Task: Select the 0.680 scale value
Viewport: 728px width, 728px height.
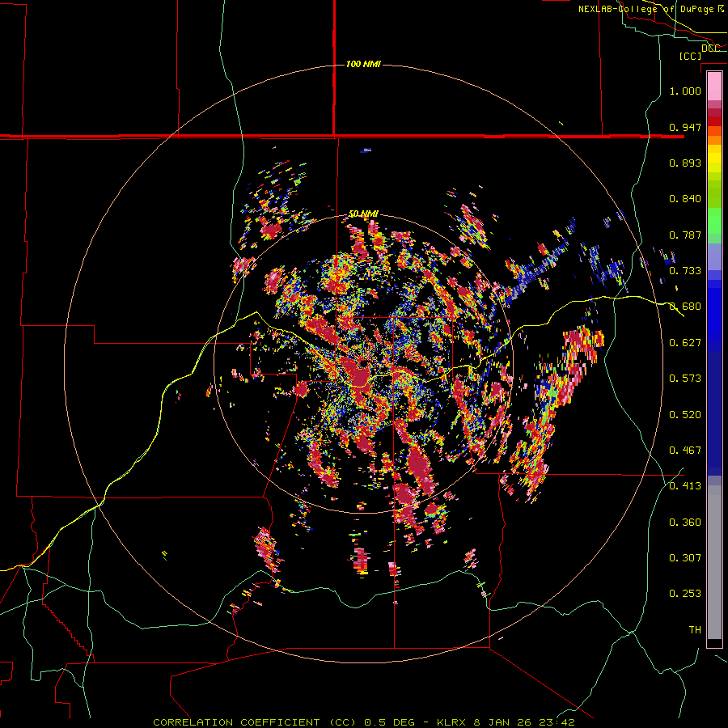Action: click(685, 307)
